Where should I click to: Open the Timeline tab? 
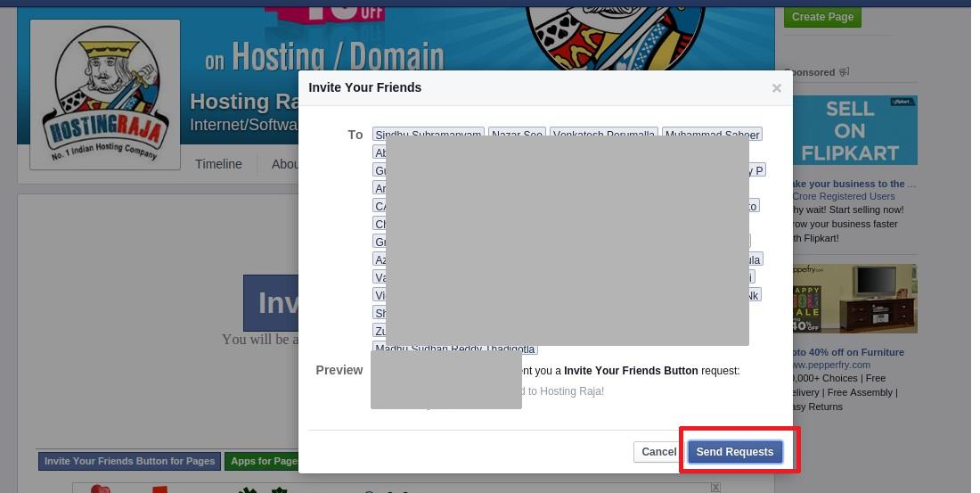tap(218, 164)
